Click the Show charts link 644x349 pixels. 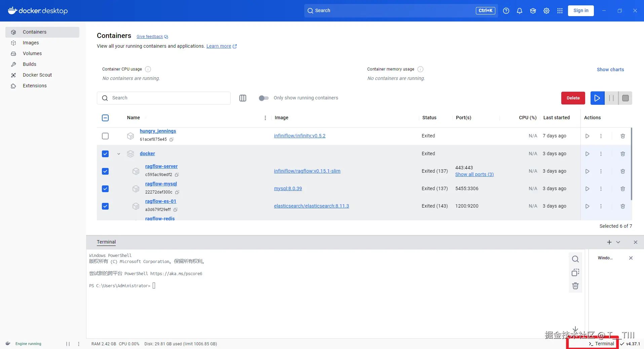(x=610, y=70)
